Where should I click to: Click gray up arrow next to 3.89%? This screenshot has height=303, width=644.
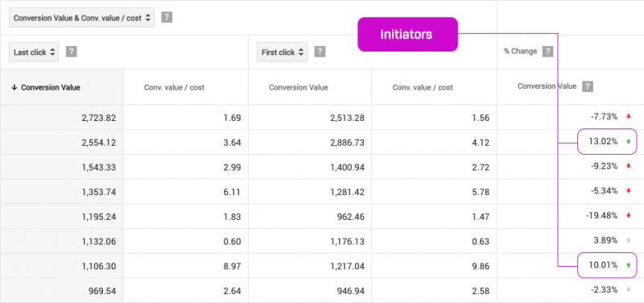[628, 240]
